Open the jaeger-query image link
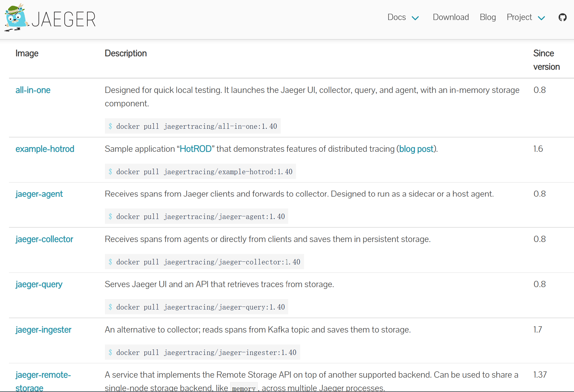The image size is (574, 392). [39, 284]
